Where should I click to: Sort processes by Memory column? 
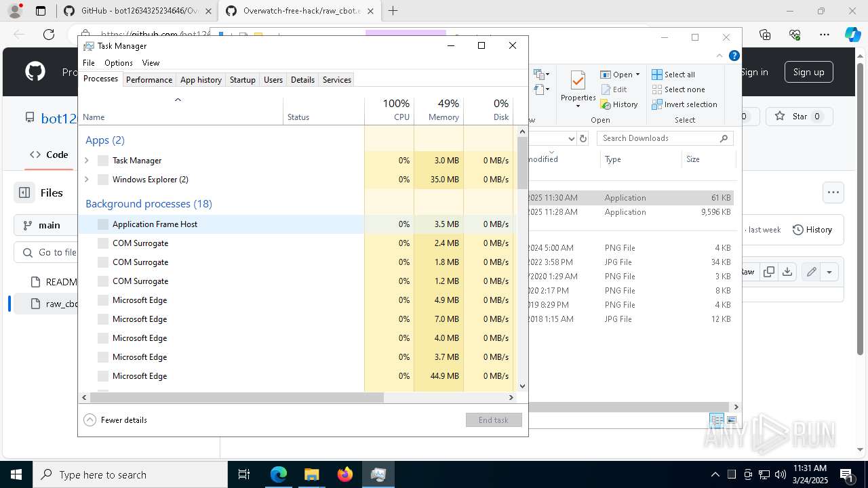439,110
